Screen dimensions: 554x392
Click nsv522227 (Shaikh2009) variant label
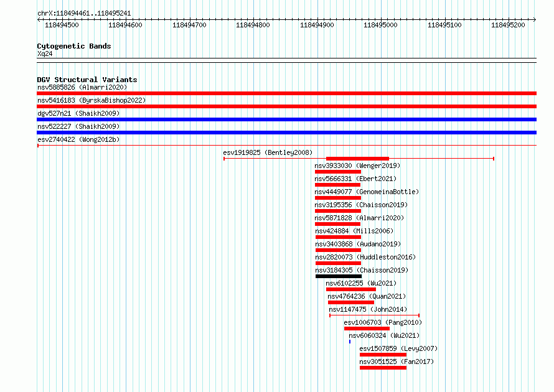click(x=78, y=126)
